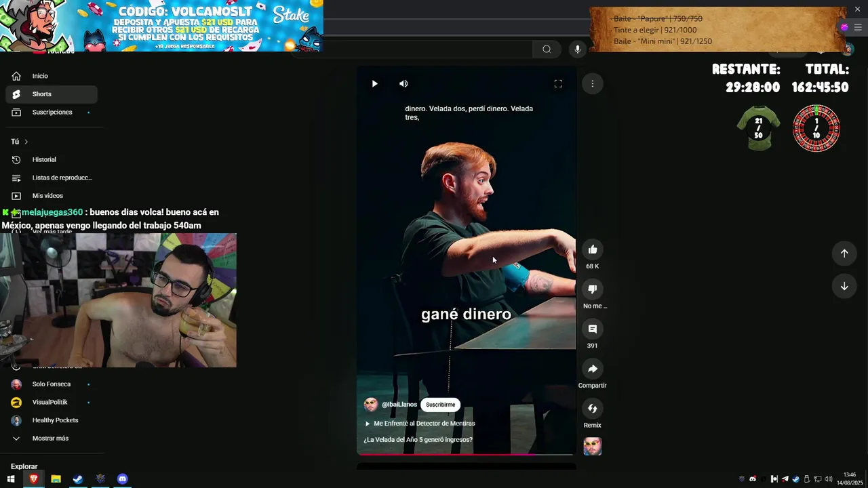This screenshot has height=488, width=868.
Task: Click the Explorar heading in the sidebar
Action: click(x=24, y=466)
